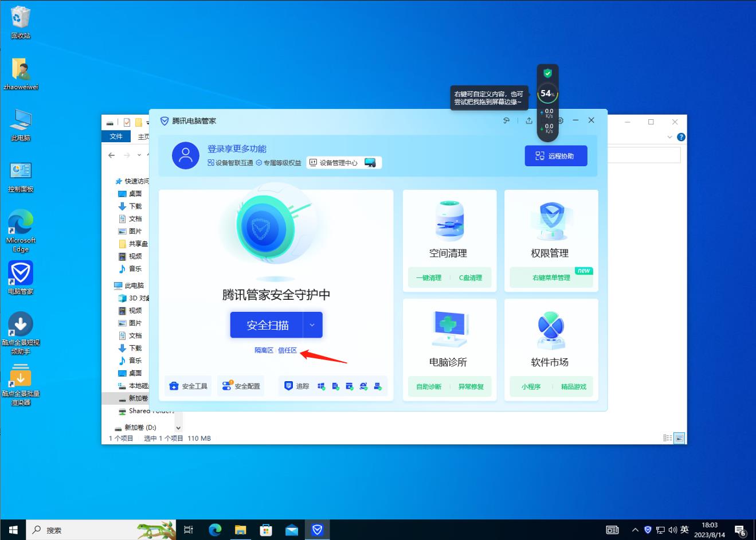Click the network protection status icon

(x=378, y=386)
